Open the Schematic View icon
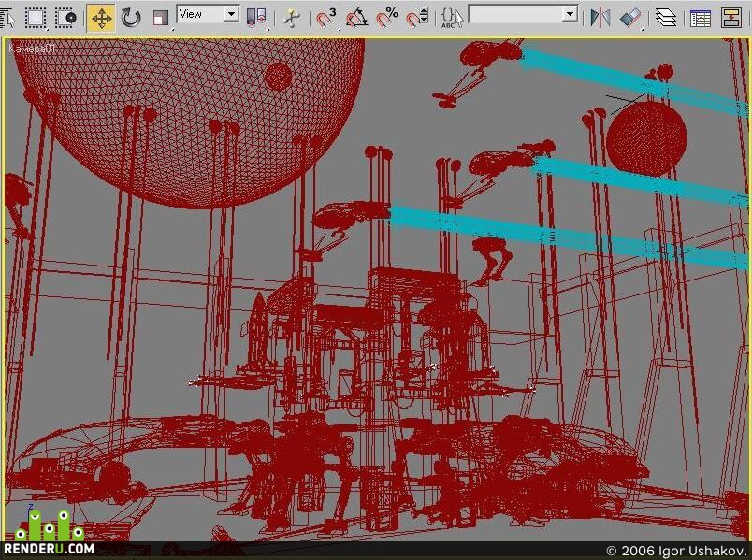 point(731,18)
